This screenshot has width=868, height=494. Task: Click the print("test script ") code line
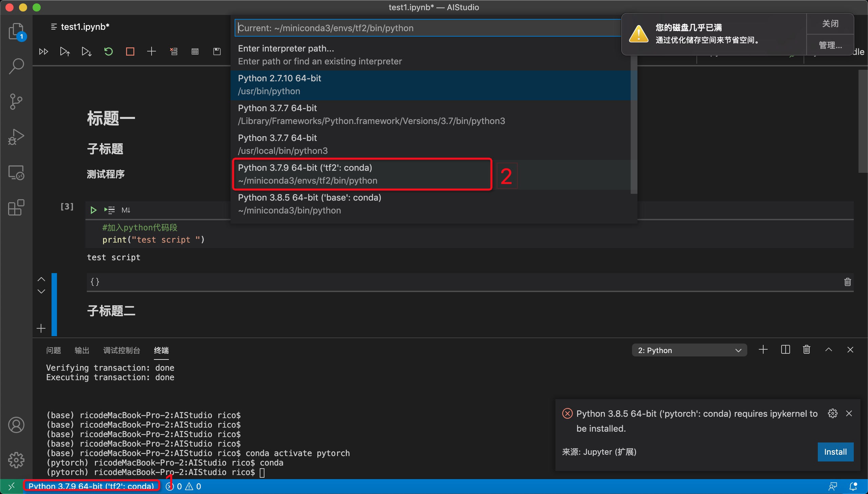[154, 240]
